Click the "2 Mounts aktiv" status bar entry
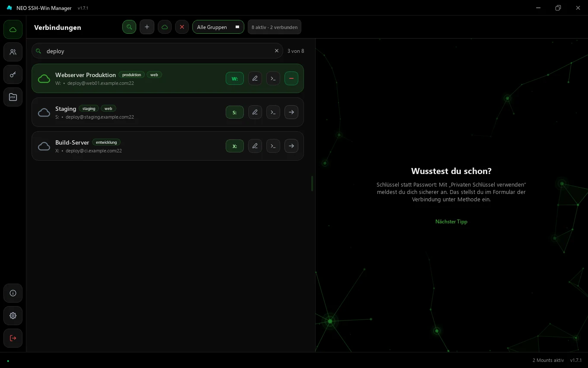Screen dimensions: 588x368 coord(548,360)
